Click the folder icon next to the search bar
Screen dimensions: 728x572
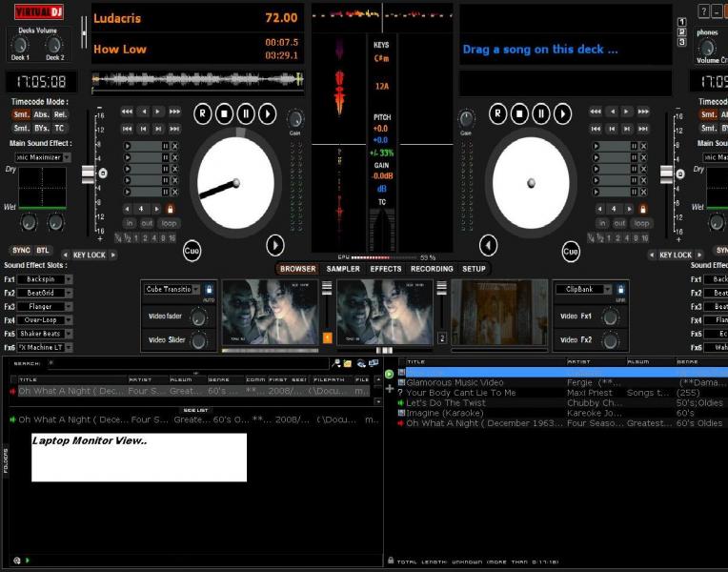tap(347, 364)
